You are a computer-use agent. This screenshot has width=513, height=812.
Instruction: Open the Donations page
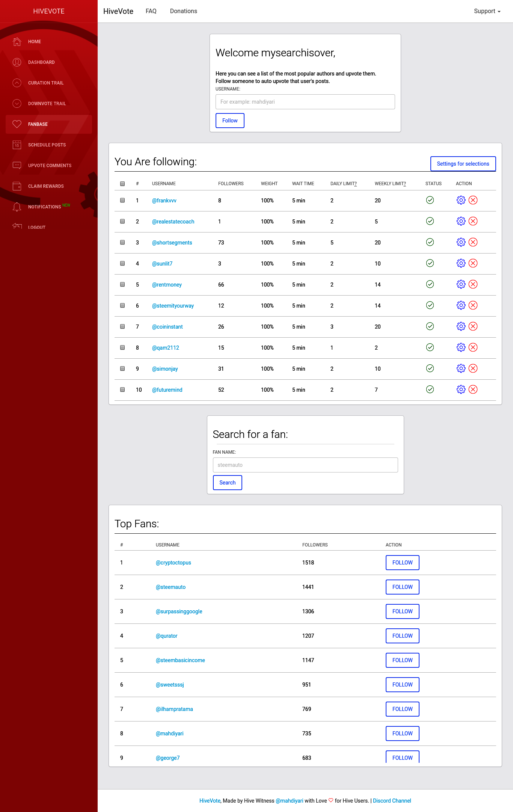(x=184, y=11)
